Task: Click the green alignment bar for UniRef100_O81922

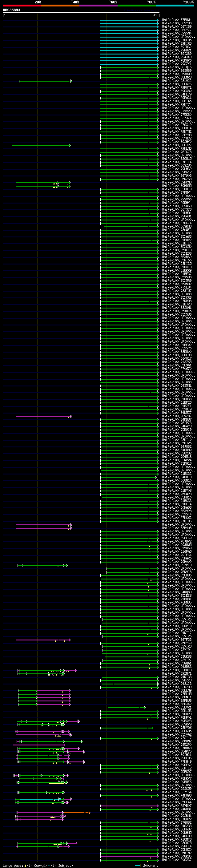Action: click(x=46, y=81)
